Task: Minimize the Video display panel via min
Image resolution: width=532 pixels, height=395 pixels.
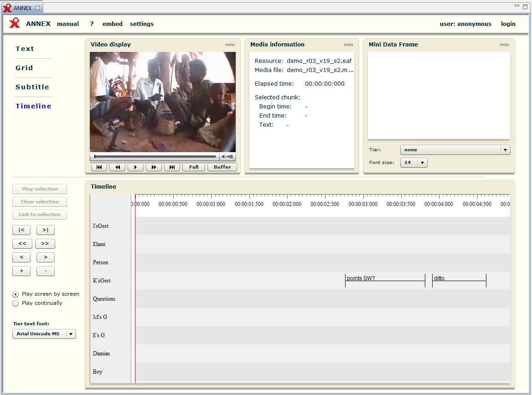Action: pos(230,45)
